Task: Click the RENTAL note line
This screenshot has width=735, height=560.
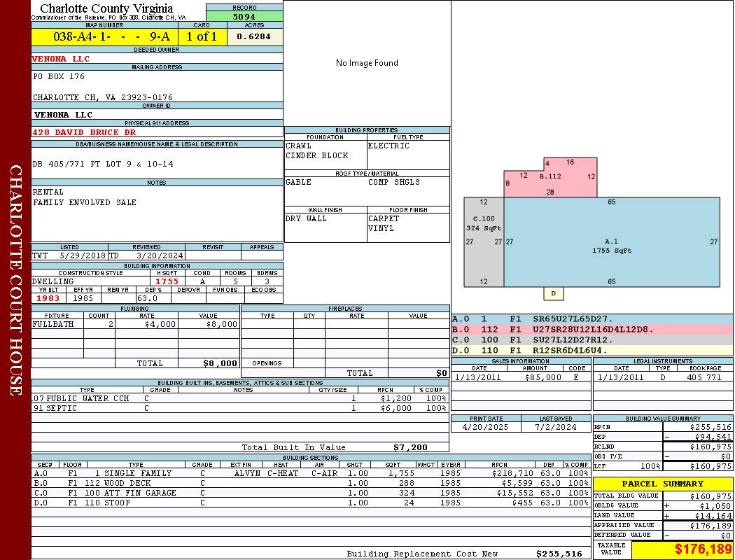Action: click(48, 192)
